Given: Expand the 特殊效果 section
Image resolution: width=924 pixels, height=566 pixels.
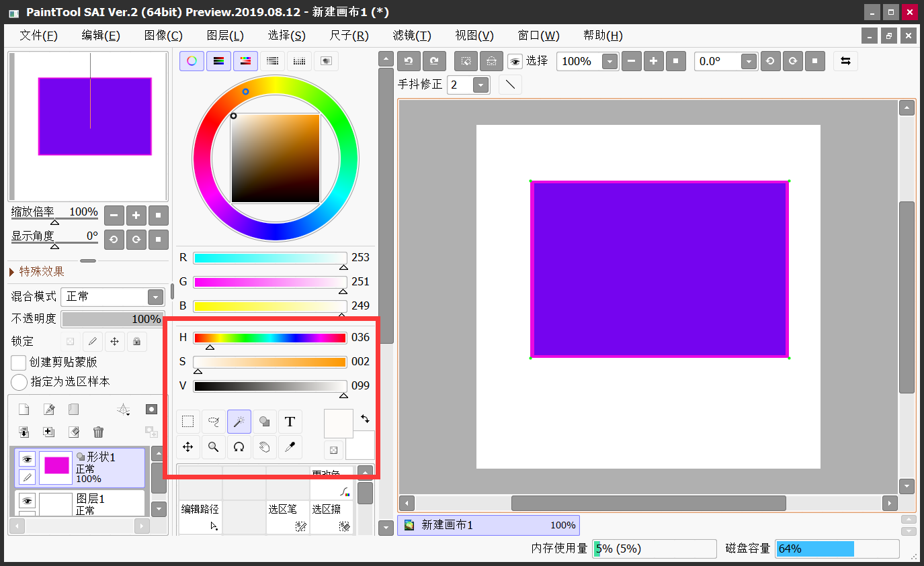Looking at the screenshot, I should pos(38,271).
